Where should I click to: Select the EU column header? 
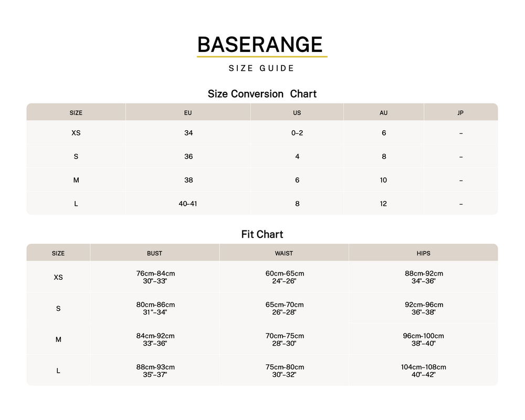click(188, 113)
